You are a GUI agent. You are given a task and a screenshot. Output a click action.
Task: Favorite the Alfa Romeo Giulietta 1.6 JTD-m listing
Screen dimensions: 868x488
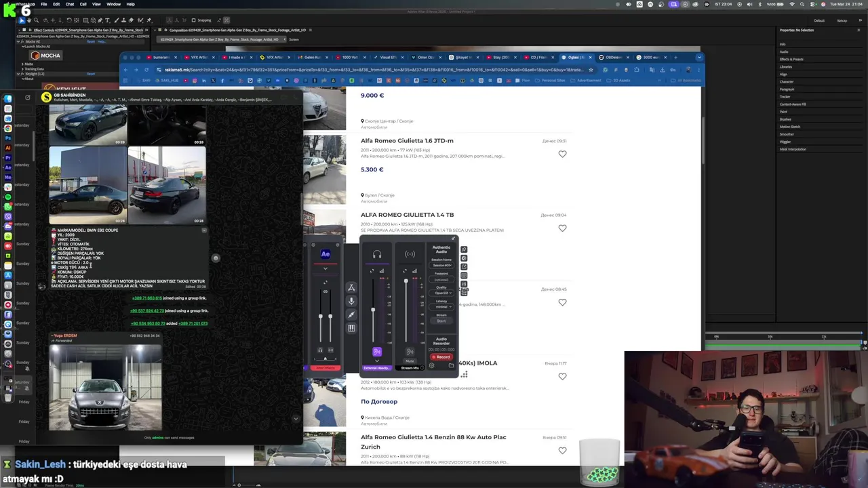(562, 155)
